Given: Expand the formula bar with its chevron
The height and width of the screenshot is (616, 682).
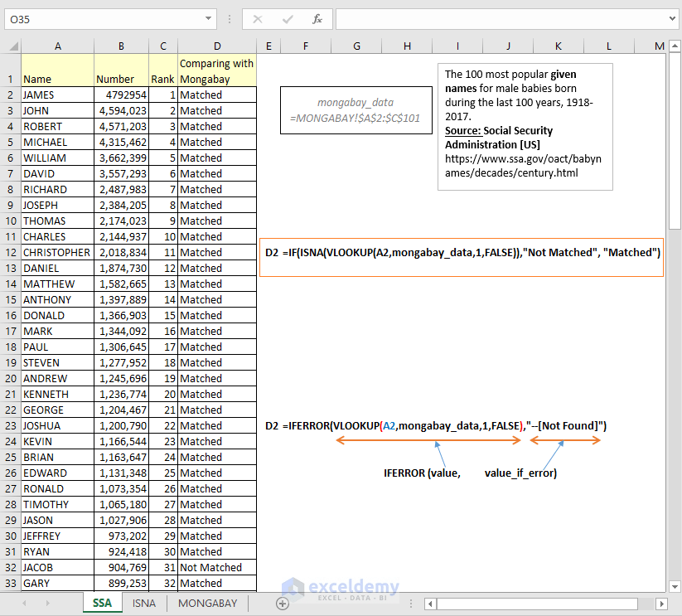Looking at the screenshot, I should pyautogui.click(x=674, y=18).
